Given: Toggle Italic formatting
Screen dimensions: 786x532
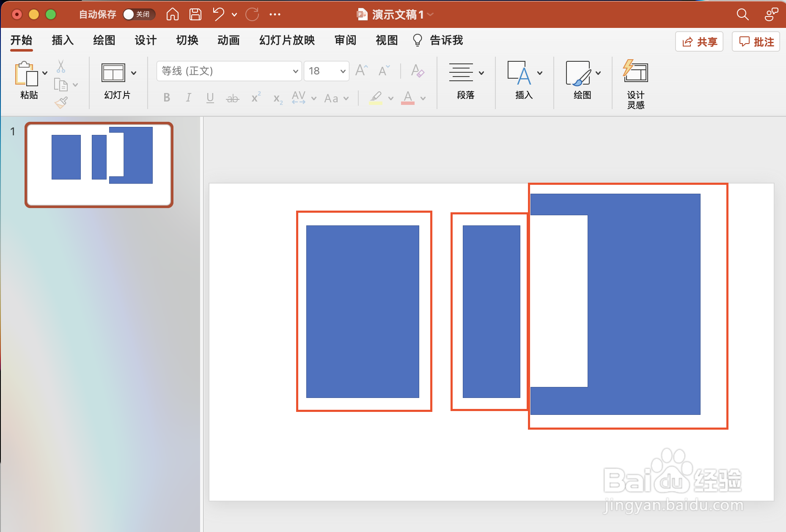Looking at the screenshot, I should coord(188,98).
